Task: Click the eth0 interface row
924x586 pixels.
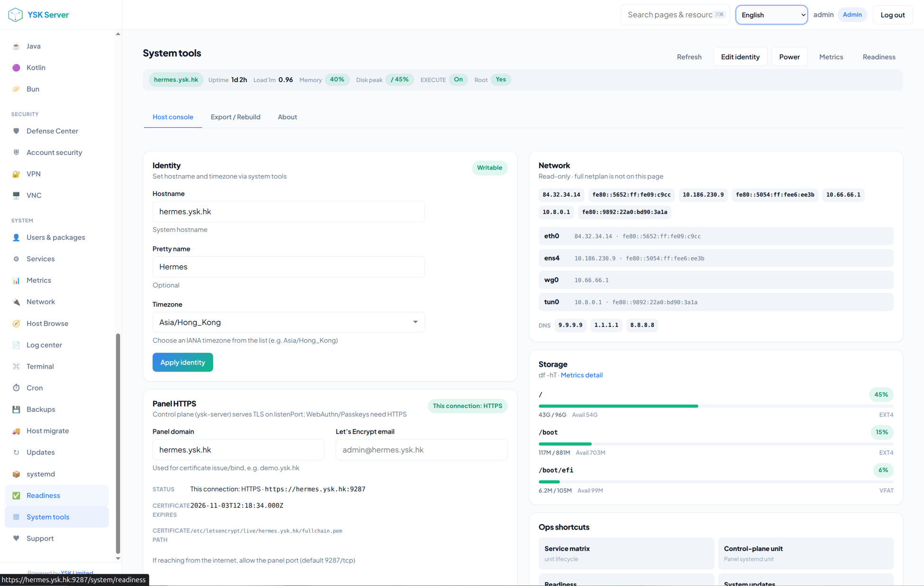Action: pos(716,236)
